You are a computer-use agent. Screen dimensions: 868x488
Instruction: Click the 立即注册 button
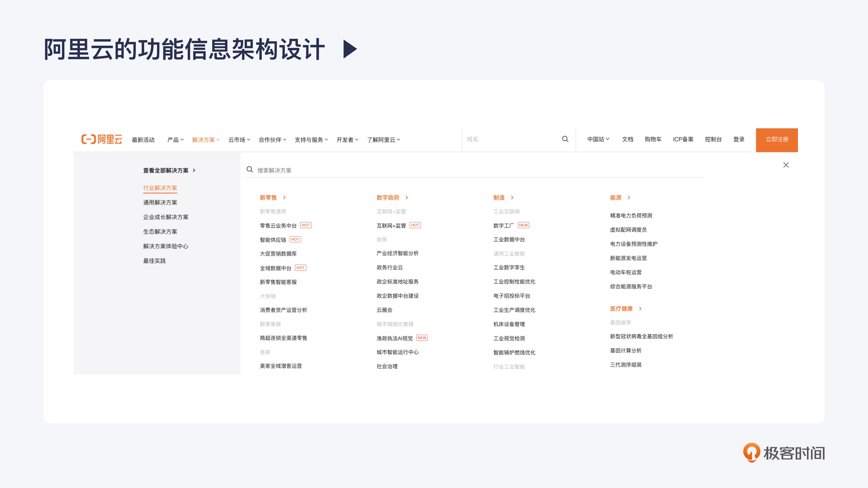click(x=777, y=140)
